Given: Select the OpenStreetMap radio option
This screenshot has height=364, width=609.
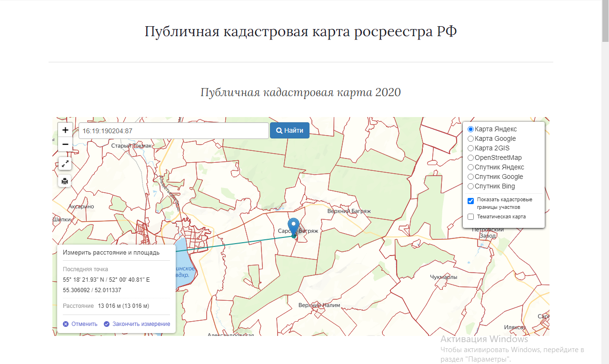Looking at the screenshot, I should (471, 158).
